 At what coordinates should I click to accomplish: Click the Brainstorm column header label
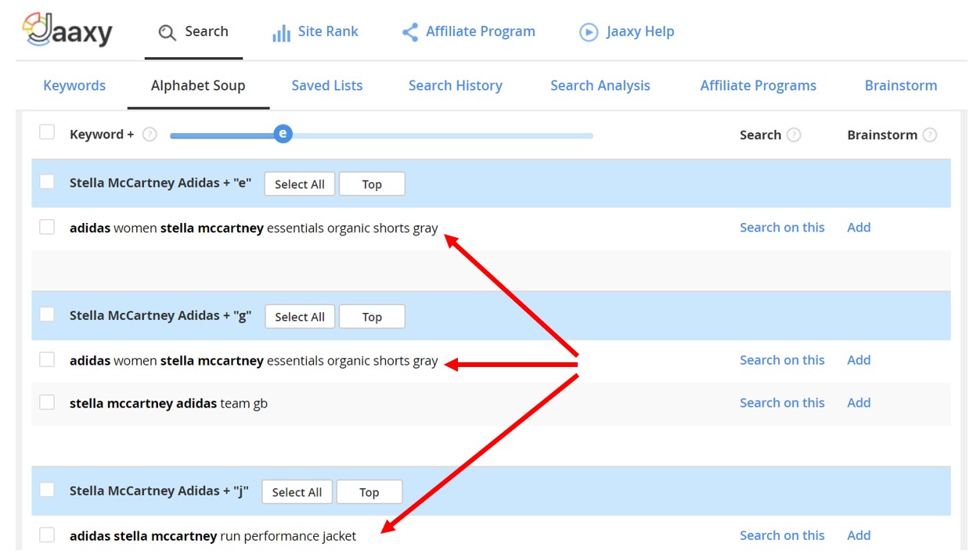pyautogui.click(x=882, y=135)
